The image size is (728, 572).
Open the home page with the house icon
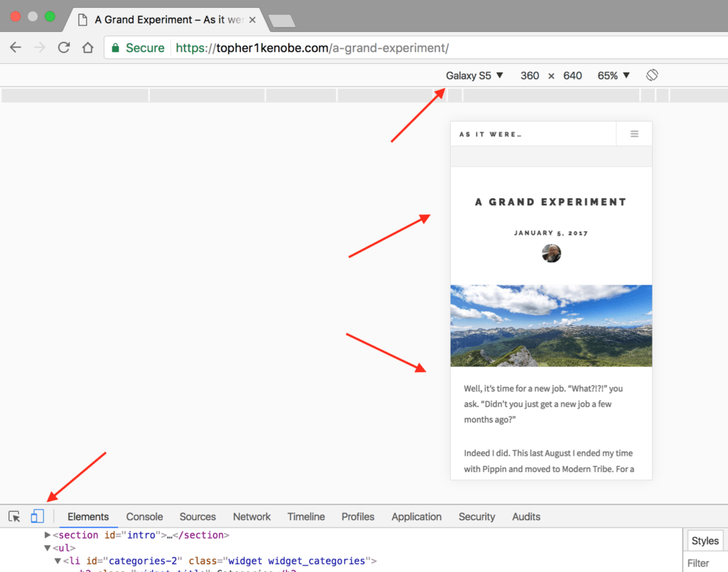(87, 48)
